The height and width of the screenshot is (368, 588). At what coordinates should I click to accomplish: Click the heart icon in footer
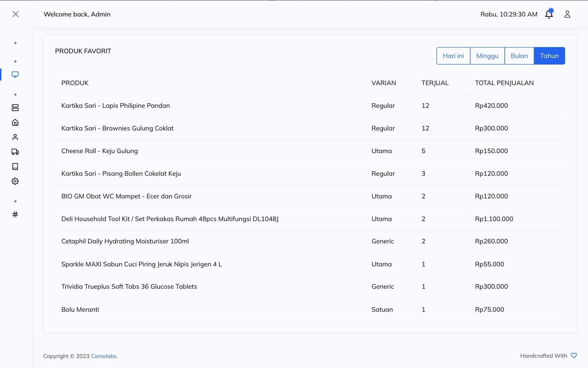pyautogui.click(x=574, y=356)
